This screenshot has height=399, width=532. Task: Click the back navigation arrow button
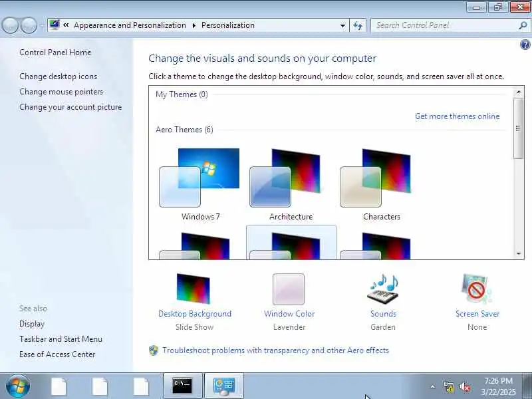coord(10,25)
